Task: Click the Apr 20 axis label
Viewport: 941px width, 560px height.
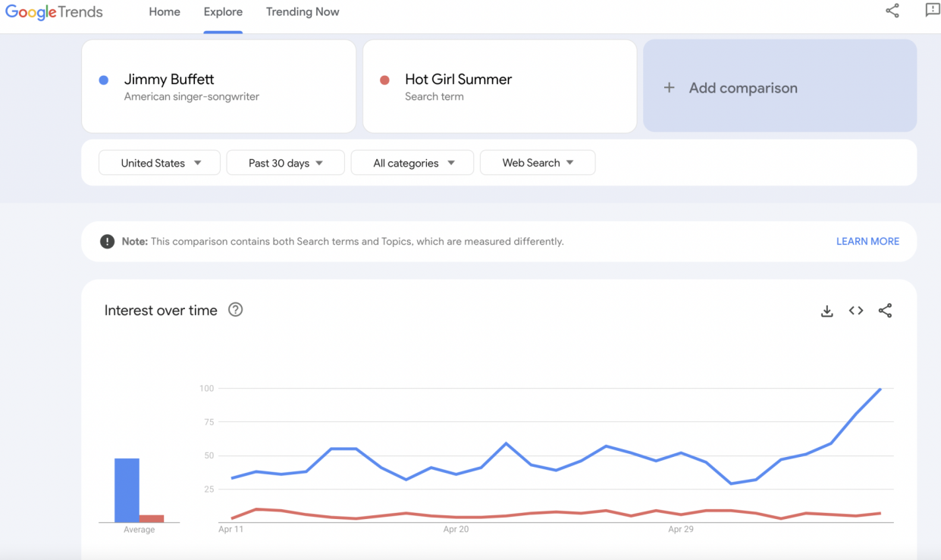Action: tap(456, 530)
